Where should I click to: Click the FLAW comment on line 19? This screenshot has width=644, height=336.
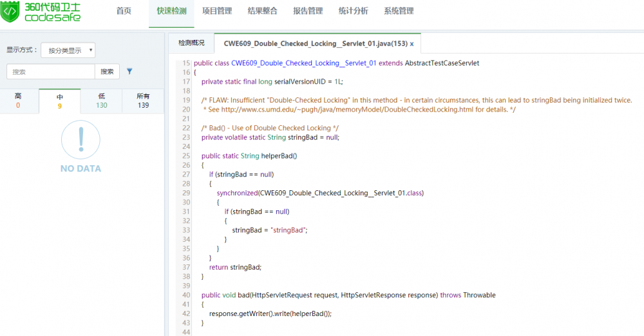(417, 100)
